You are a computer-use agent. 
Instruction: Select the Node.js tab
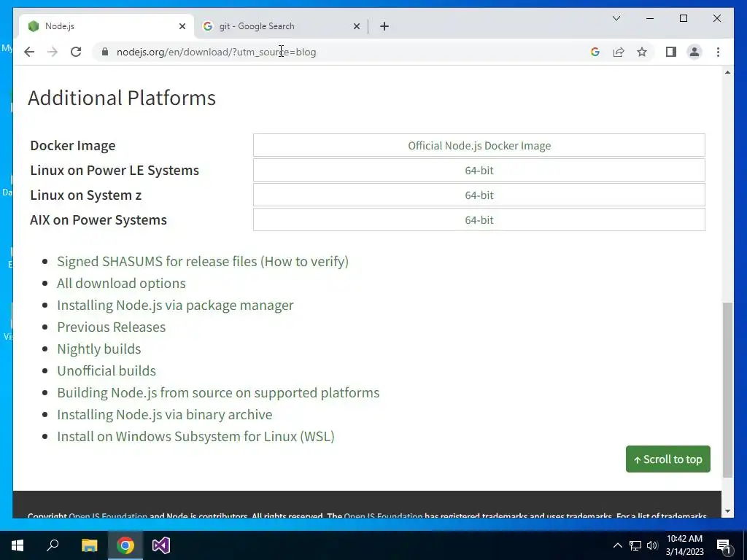tap(106, 26)
